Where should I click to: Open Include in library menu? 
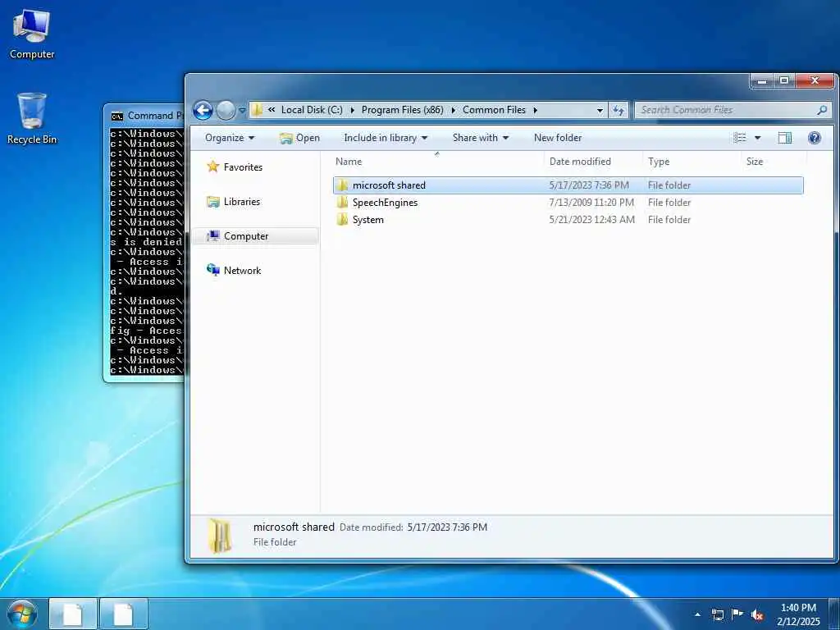386,138
